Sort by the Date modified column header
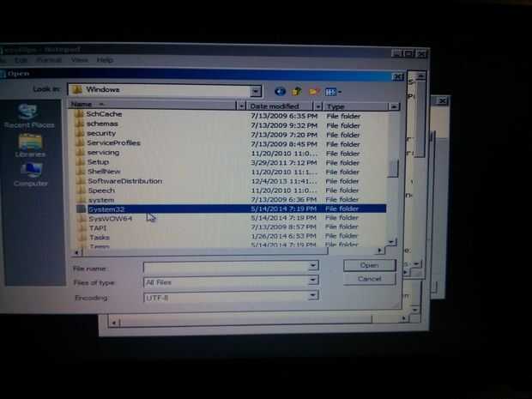 (280, 106)
